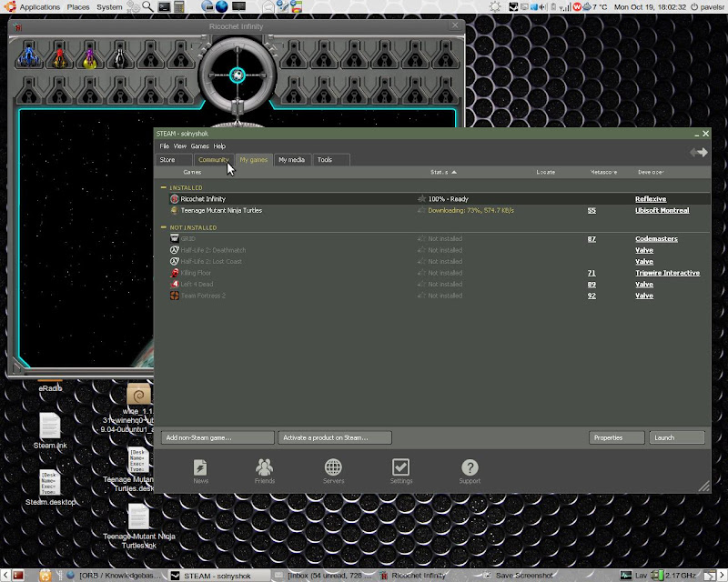
Task: Toggle favorite star for Killing Floor
Action: point(421,273)
